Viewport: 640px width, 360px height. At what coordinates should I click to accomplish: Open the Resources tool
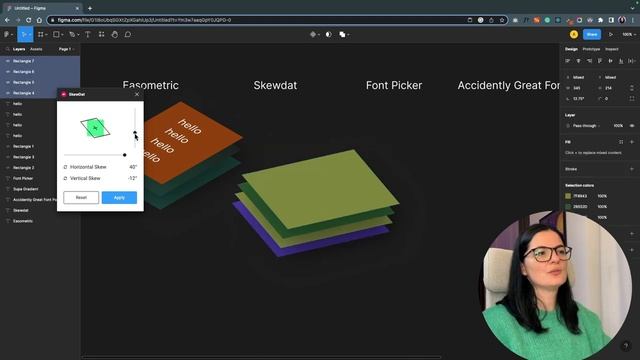pyautogui.click(x=101, y=35)
